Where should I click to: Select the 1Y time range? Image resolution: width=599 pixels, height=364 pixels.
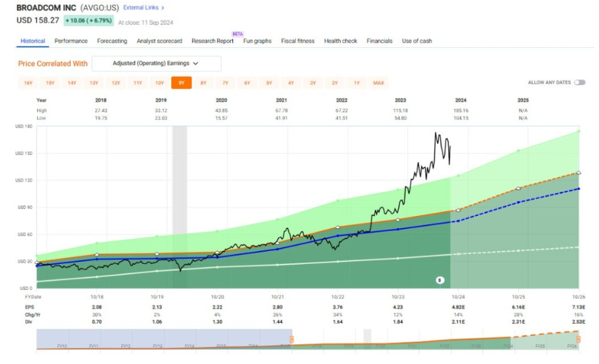[356, 83]
